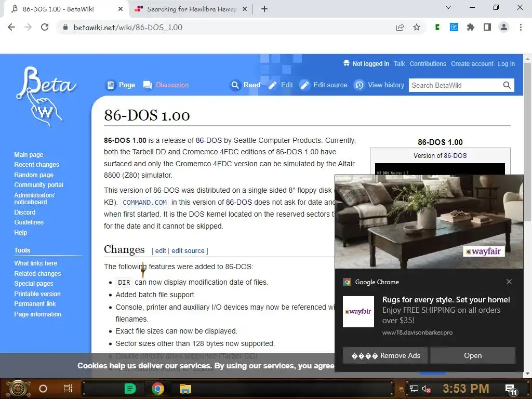Open Contributions link
532x399 pixels.
[428, 64]
